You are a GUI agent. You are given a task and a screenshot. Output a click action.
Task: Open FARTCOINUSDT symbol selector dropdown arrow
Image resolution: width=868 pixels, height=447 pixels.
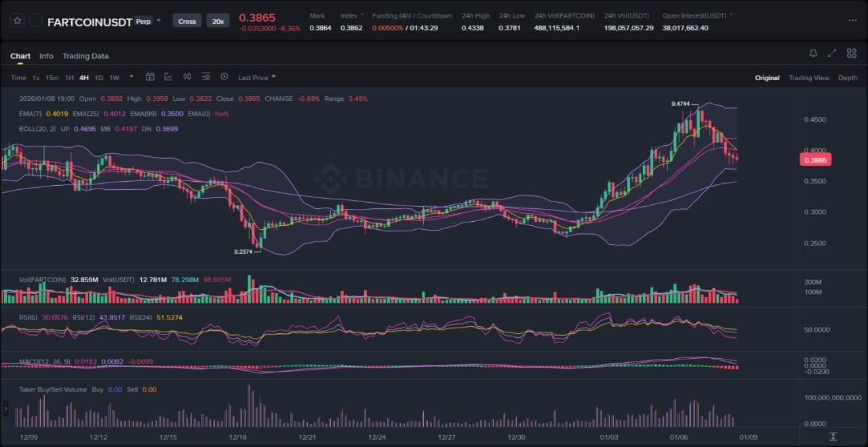tap(159, 20)
